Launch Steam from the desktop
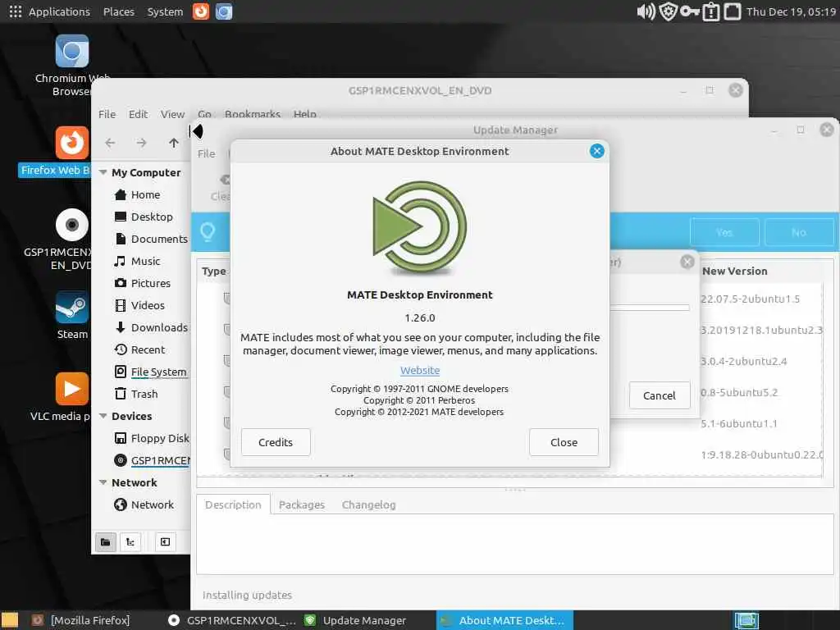This screenshot has height=630, width=840. (x=72, y=308)
